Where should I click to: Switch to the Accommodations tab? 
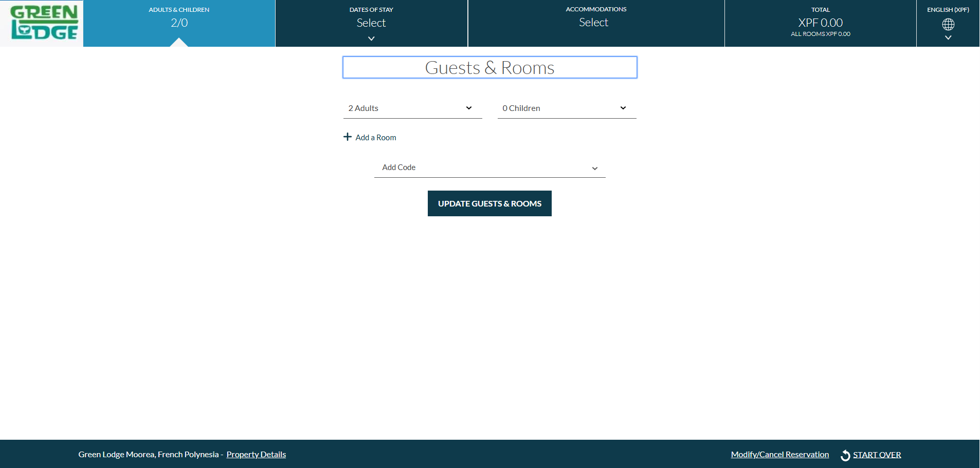(x=595, y=23)
